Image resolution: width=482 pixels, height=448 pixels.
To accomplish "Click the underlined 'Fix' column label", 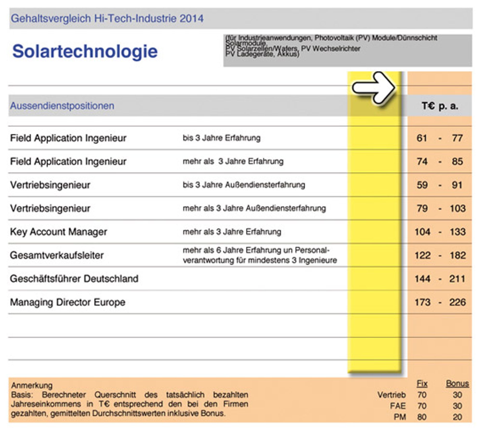I will [x=422, y=383].
